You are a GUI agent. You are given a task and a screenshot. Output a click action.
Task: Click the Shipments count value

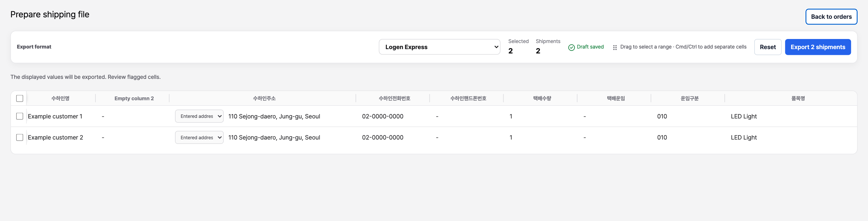(538, 51)
